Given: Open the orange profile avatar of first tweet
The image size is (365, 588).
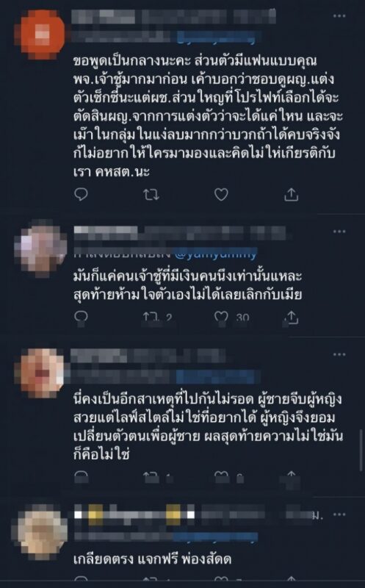Looking at the screenshot, I should point(40,34).
